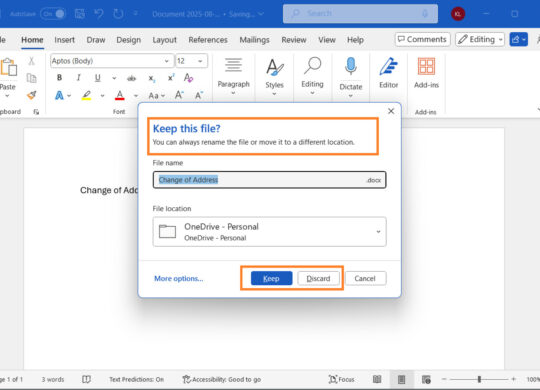Click the File name field
Viewport: 540px width, 390px height.
coord(269,180)
